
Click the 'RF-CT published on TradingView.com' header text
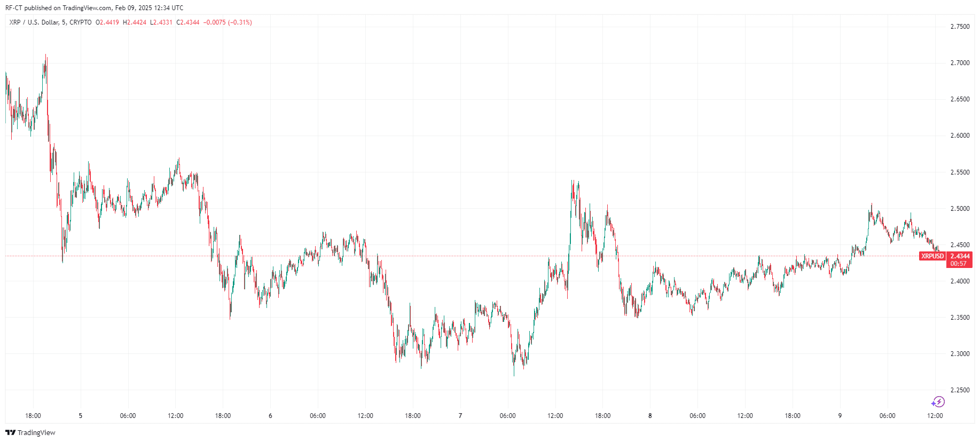click(59, 8)
